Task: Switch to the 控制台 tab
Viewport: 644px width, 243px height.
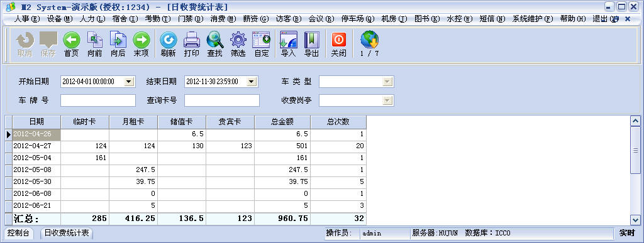Action: [x=19, y=233]
